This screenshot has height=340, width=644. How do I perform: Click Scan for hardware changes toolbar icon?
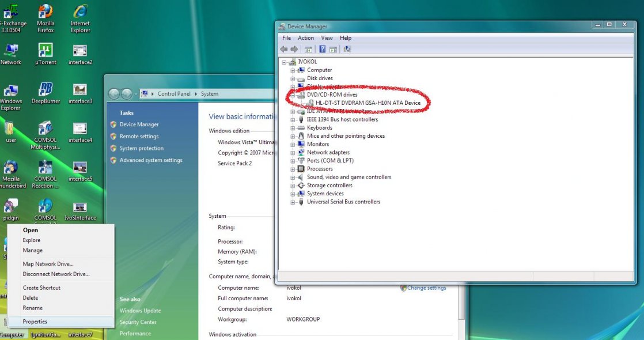point(347,50)
